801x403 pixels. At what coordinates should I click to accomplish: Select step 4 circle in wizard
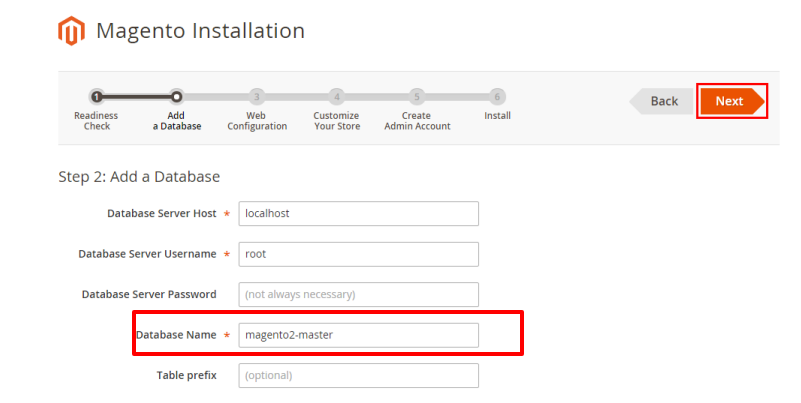[337, 97]
